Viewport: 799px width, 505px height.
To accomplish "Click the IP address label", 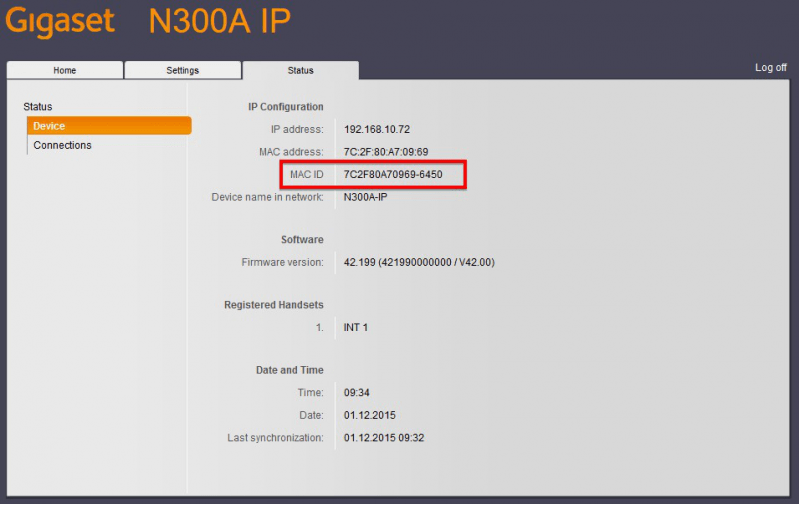I will click(297, 129).
